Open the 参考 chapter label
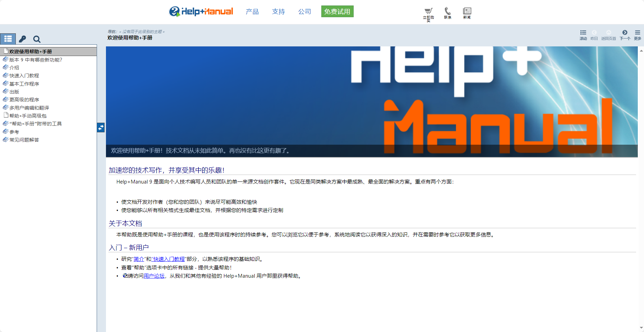 (14, 132)
